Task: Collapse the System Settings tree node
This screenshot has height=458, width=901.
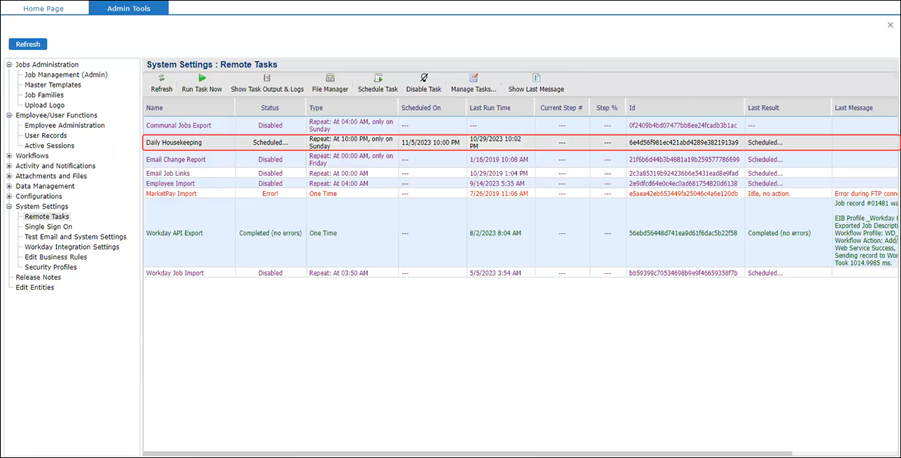Action: [x=9, y=207]
